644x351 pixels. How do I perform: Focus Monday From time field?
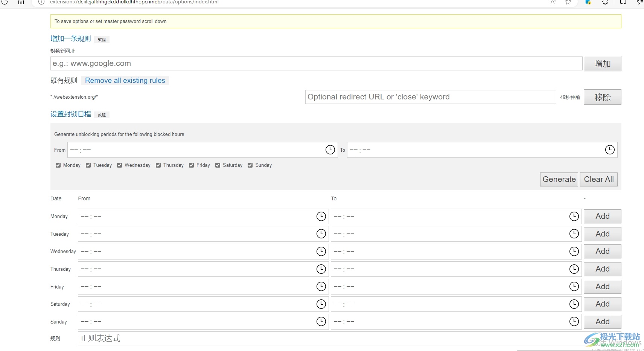[203, 216]
